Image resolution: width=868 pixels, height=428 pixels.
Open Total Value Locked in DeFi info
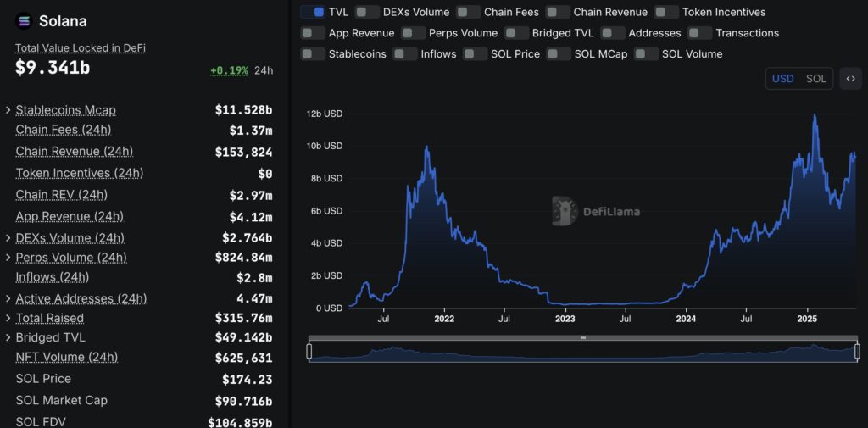[81, 48]
